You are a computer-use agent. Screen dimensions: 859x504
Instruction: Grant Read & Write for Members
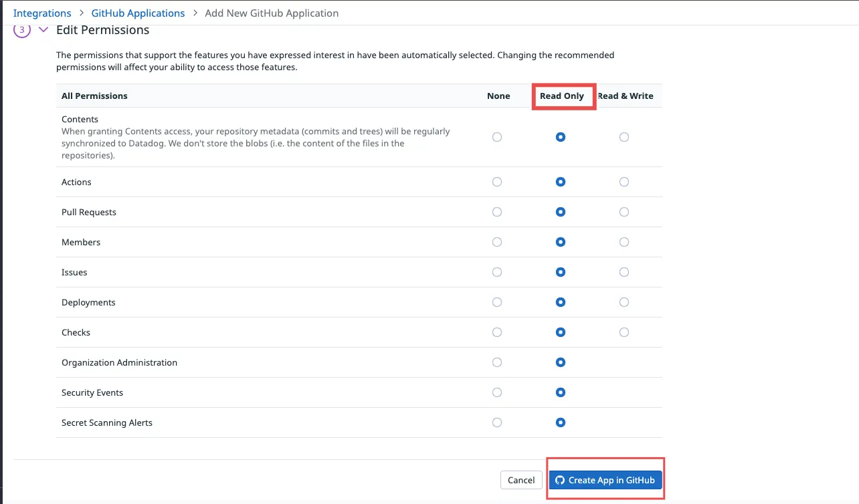(624, 242)
